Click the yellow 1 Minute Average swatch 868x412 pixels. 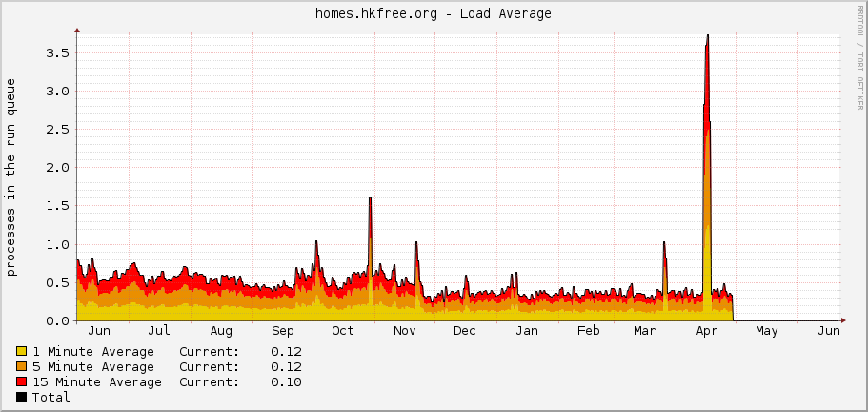click(x=22, y=351)
